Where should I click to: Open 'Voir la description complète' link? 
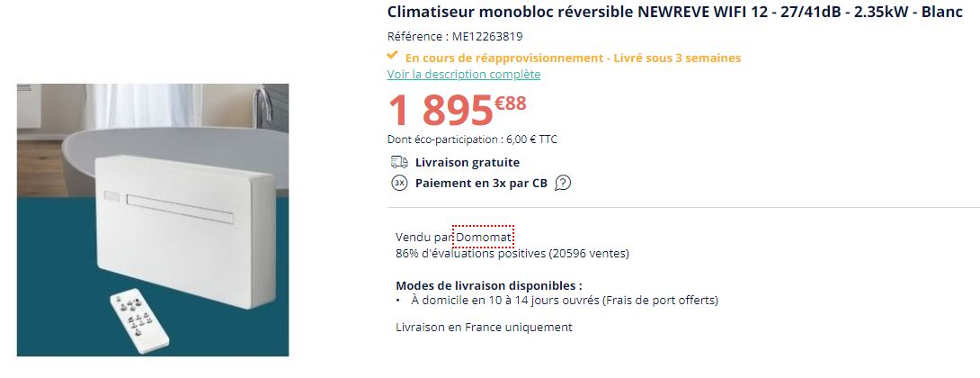tap(464, 75)
